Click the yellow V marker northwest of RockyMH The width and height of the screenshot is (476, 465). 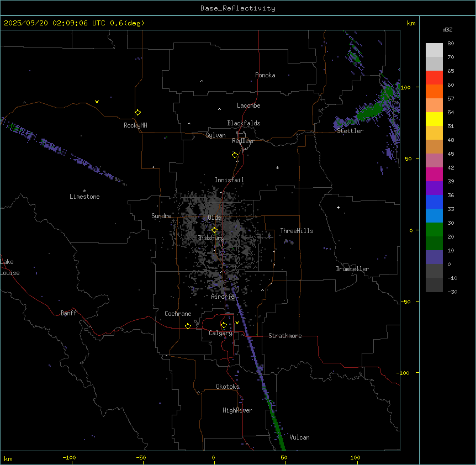pyautogui.click(x=97, y=102)
